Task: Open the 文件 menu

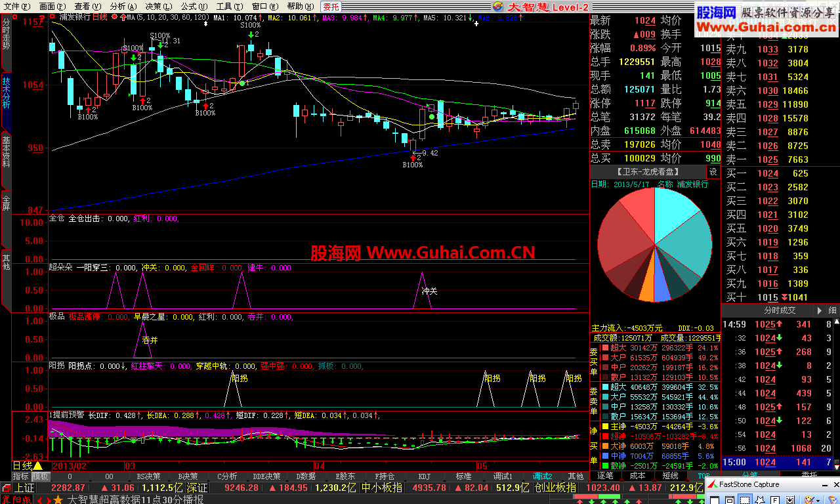Action: coord(16,6)
